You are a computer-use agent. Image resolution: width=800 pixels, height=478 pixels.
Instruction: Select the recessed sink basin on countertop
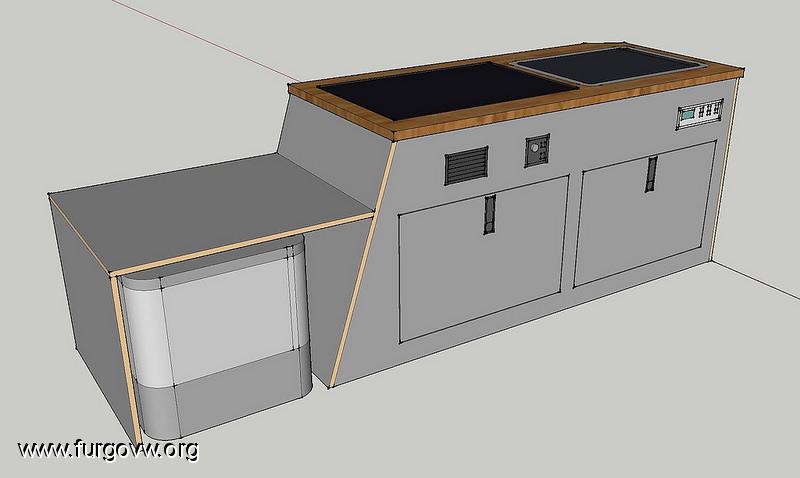[x=608, y=66]
